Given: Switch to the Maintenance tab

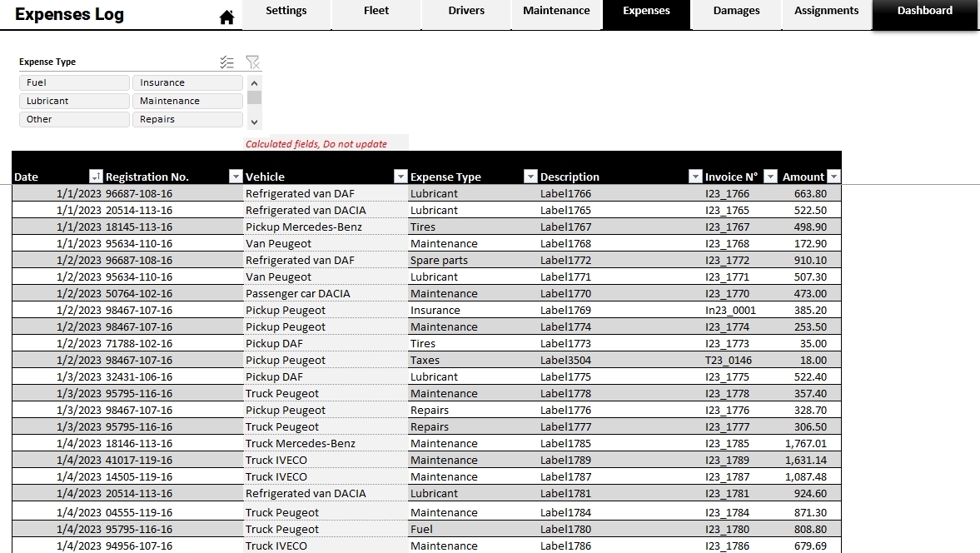Looking at the screenshot, I should coord(556,14).
